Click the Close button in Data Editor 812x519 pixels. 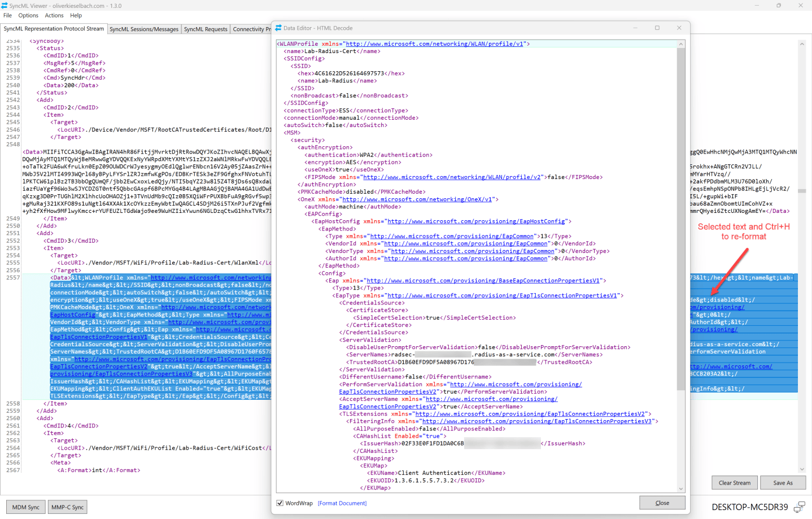click(x=662, y=503)
